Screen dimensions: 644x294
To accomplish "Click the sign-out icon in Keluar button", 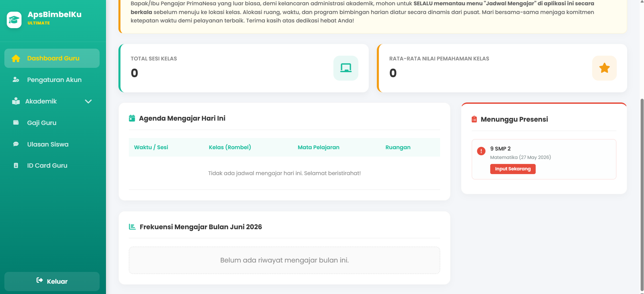I will coord(39,280).
